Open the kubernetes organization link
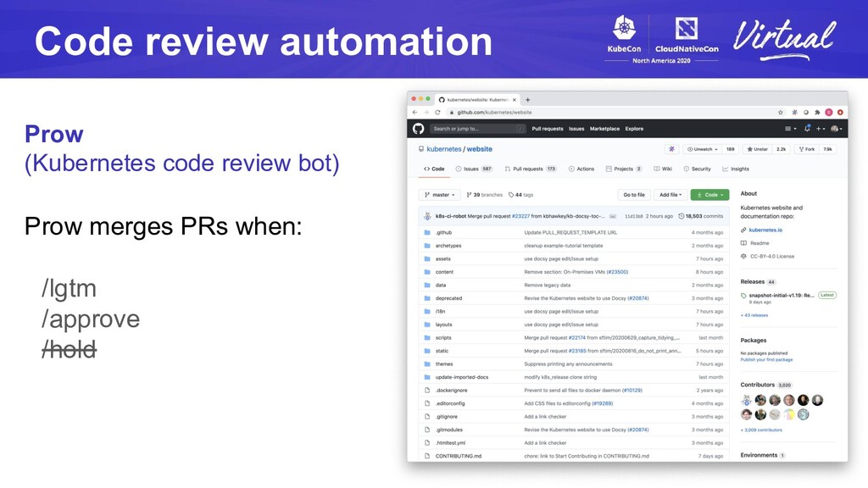The image size is (868, 488). (x=444, y=149)
